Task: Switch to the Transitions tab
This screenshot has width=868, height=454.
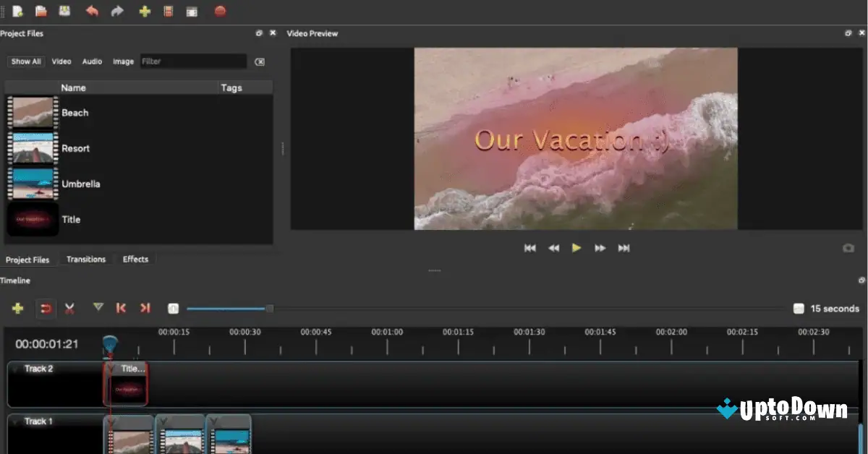Action: (x=86, y=259)
